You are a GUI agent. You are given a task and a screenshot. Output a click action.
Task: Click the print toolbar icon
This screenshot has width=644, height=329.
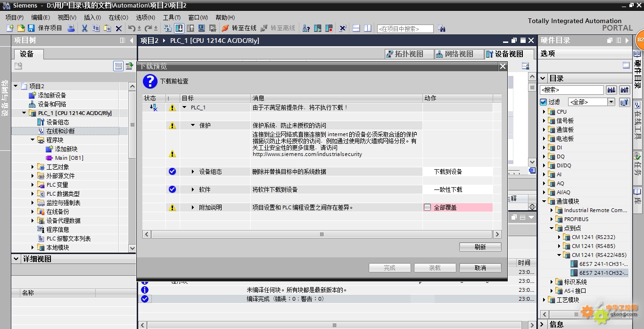71,28
